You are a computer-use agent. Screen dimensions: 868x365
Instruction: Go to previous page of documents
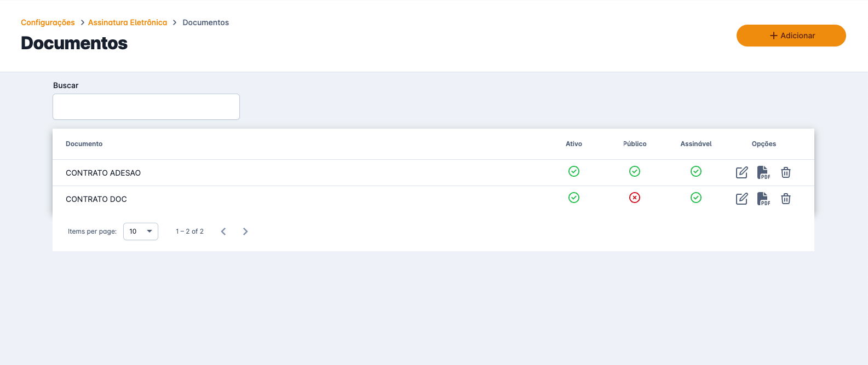(x=223, y=231)
